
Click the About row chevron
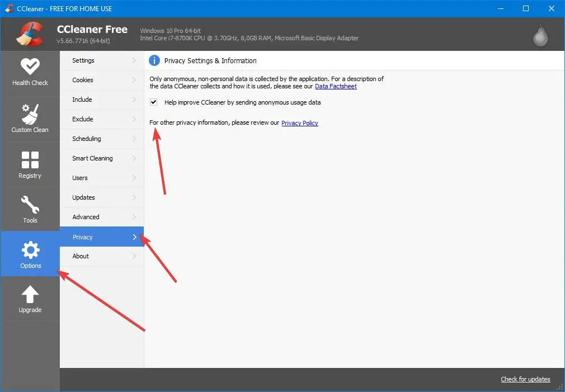click(x=134, y=256)
